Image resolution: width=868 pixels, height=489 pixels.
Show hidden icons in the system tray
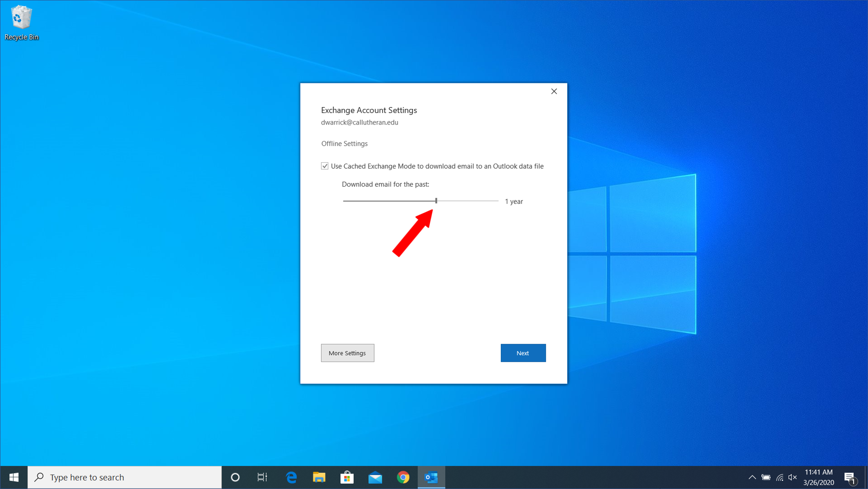(752, 477)
